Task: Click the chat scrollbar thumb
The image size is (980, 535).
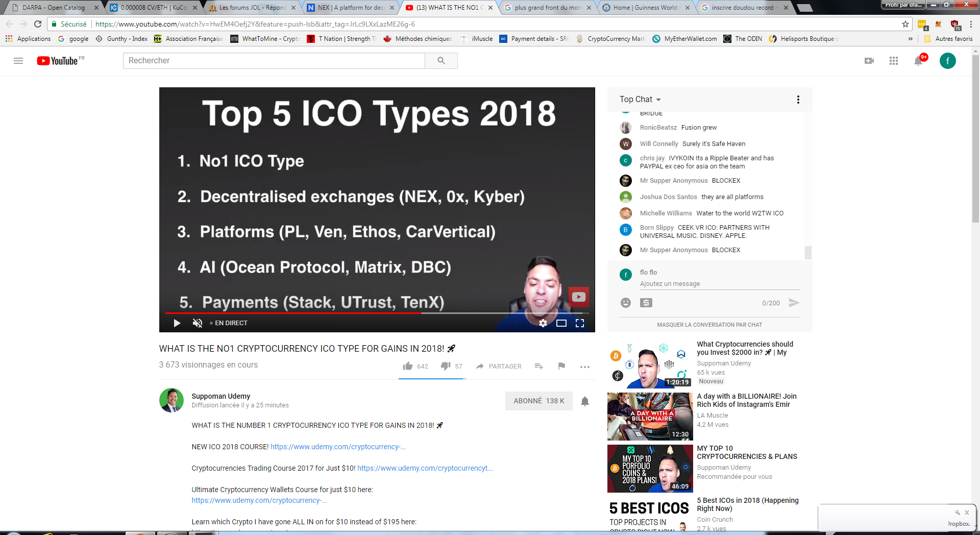Action: [808, 253]
